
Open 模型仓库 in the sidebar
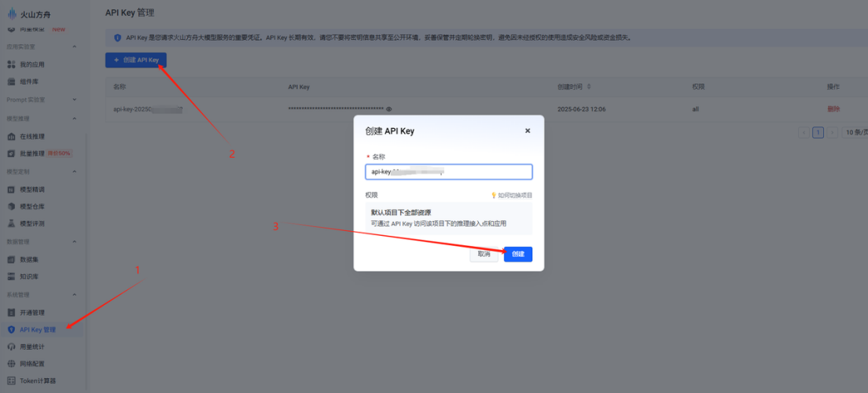(32, 207)
